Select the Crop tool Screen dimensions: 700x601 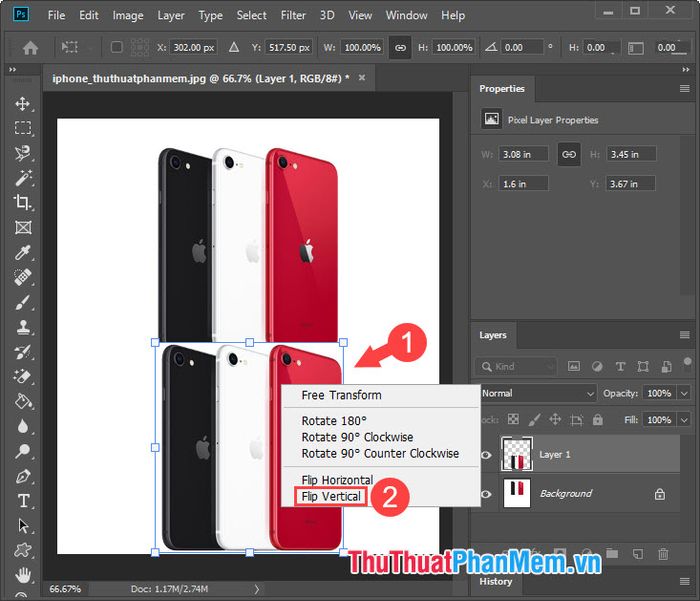22,202
